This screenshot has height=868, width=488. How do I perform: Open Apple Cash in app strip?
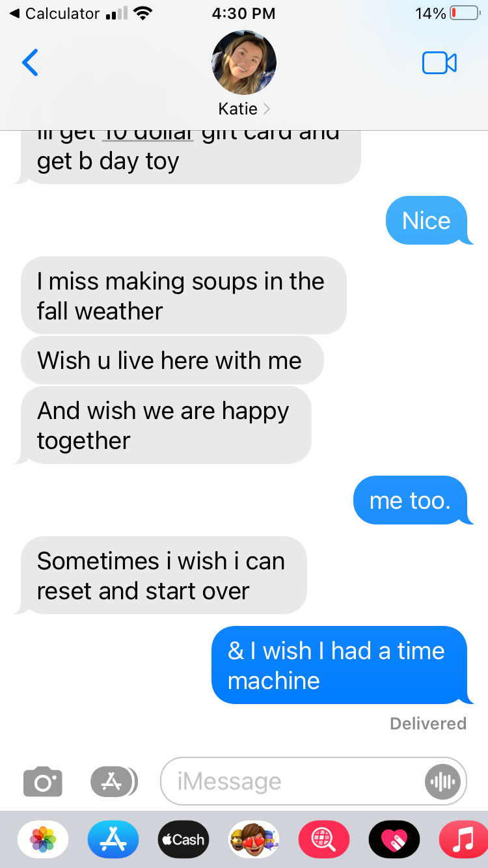183,840
